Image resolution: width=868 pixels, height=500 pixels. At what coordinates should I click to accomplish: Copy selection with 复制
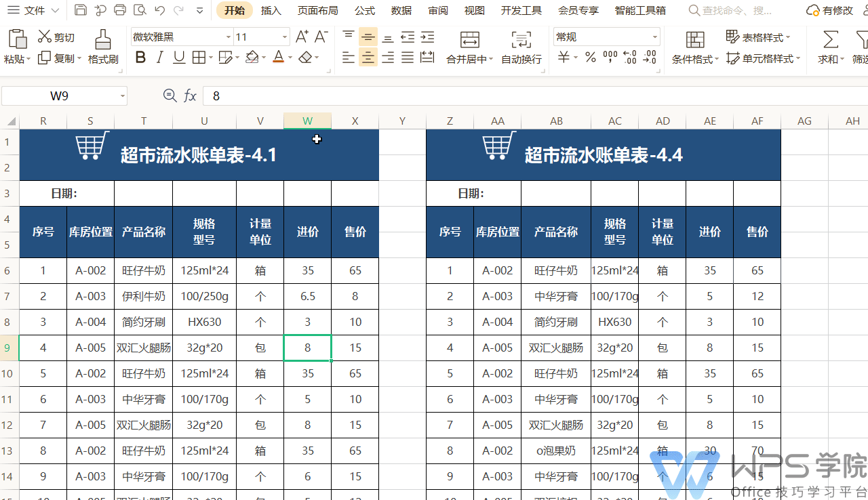click(x=56, y=59)
